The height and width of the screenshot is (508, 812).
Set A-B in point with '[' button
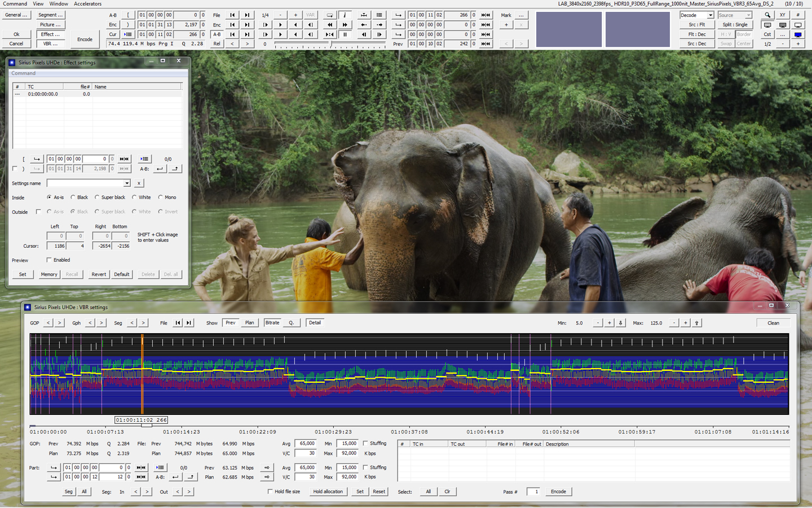[128, 15]
